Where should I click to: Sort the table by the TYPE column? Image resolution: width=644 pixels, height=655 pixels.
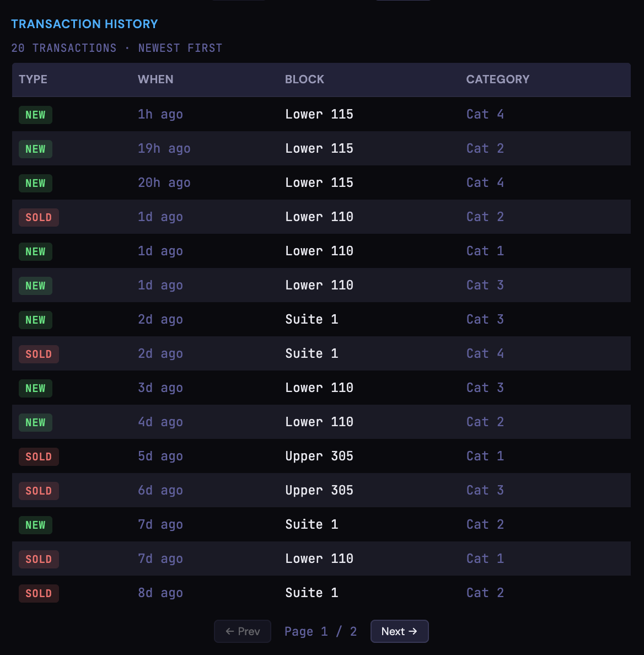(33, 79)
